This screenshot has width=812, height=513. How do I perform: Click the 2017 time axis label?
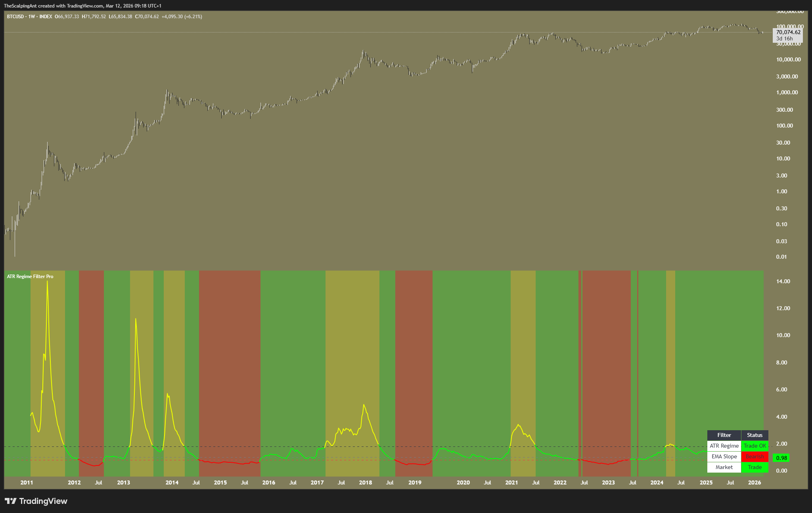(317, 482)
